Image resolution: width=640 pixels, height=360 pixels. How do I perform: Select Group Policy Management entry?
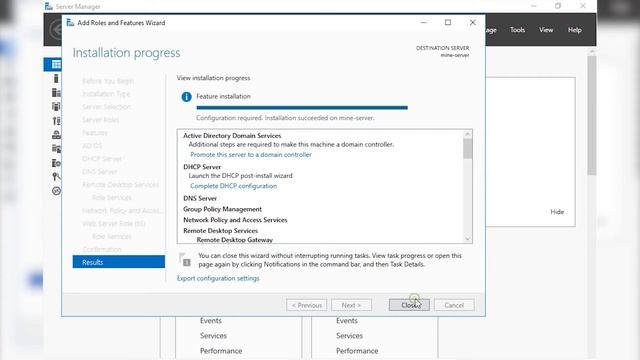(222, 209)
